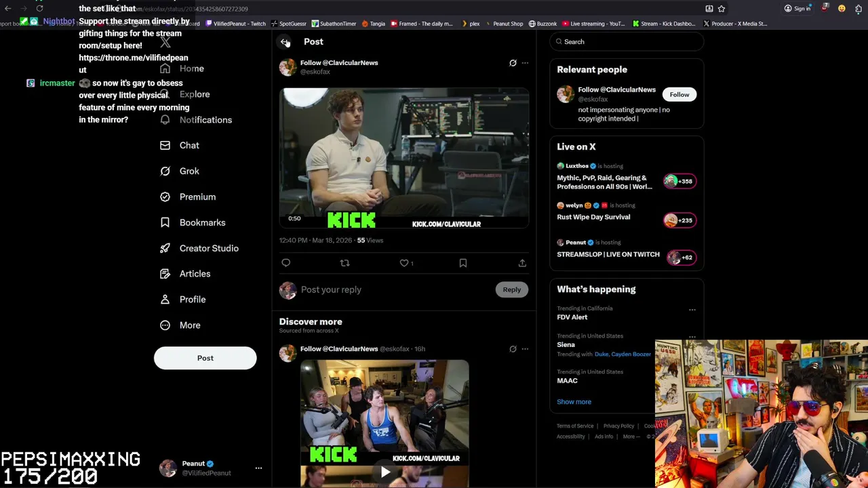The image size is (868, 488).
Task: Click the More circle icon in sidebar
Action: pos(165,325)
